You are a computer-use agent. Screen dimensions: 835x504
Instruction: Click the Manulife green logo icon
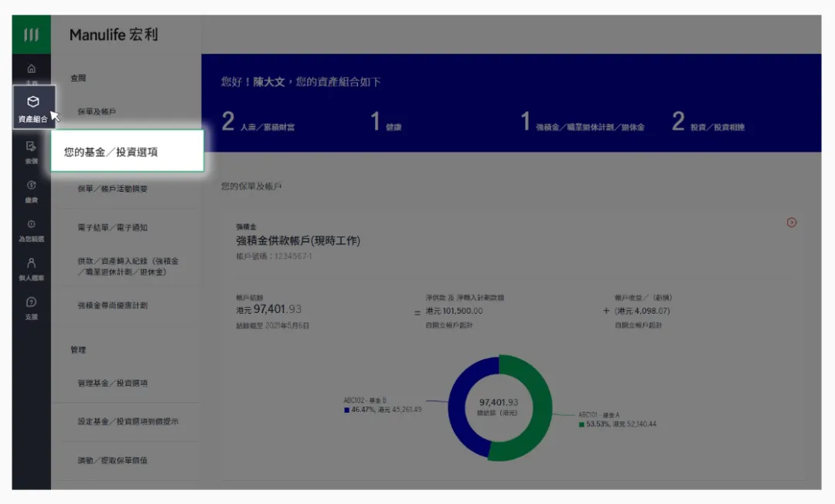(32, 35)
